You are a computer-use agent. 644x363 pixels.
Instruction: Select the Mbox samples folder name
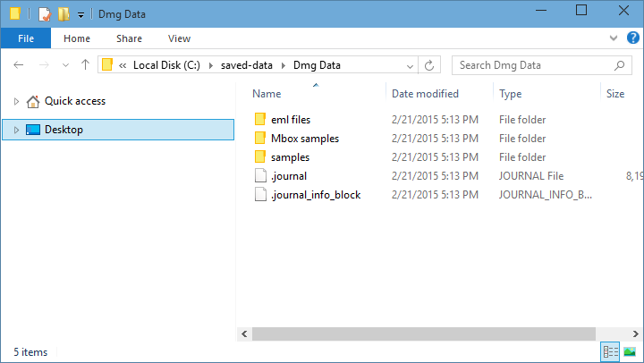click(x=305, y=139)
